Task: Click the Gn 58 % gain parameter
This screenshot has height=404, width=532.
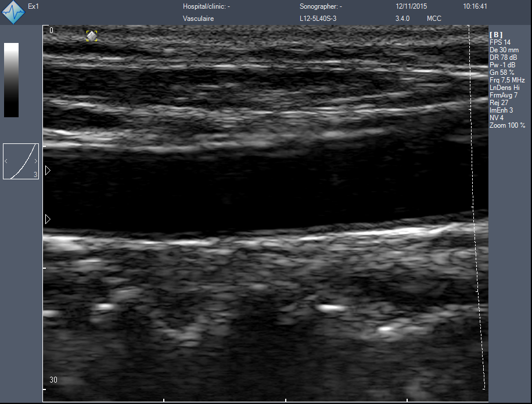Action: tap(502, 73)
